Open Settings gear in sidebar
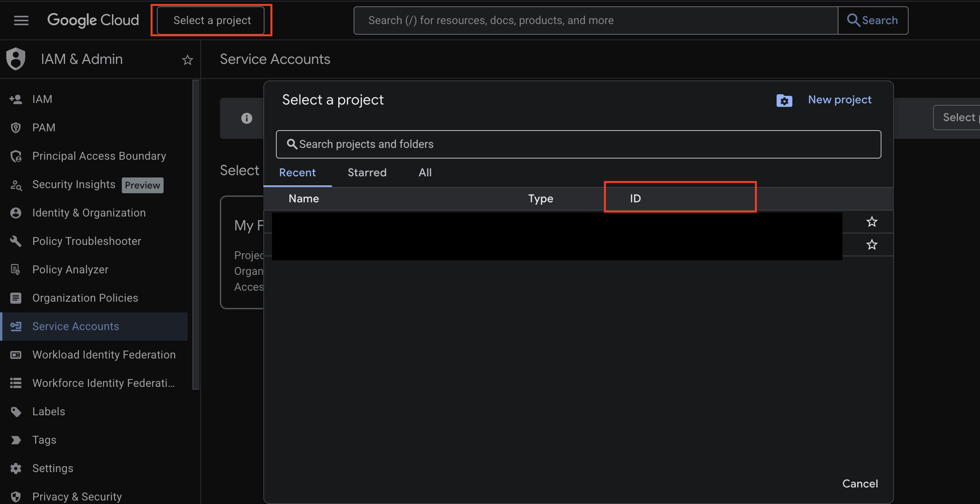980x504 pixels. 16,469
